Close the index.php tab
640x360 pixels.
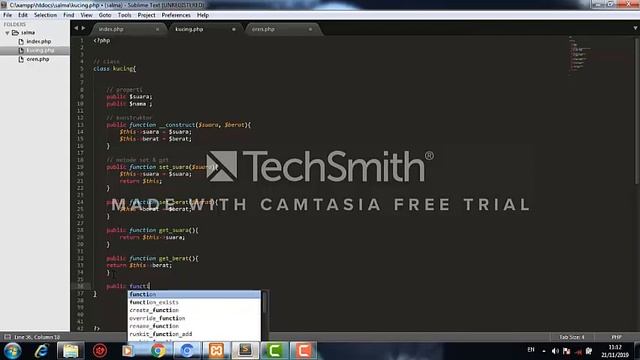tap(158, 29)
